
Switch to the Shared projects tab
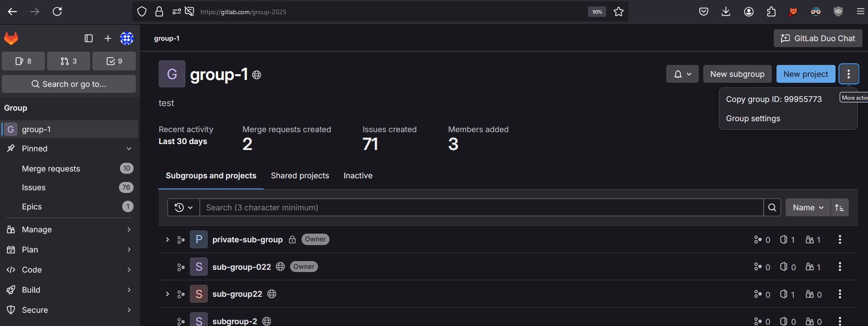[300, 176]
